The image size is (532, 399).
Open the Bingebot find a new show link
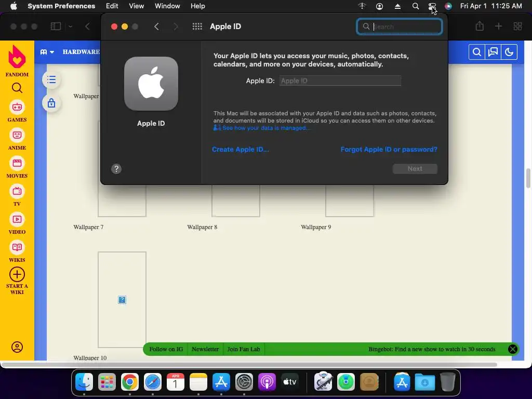(x=432, y=349)
